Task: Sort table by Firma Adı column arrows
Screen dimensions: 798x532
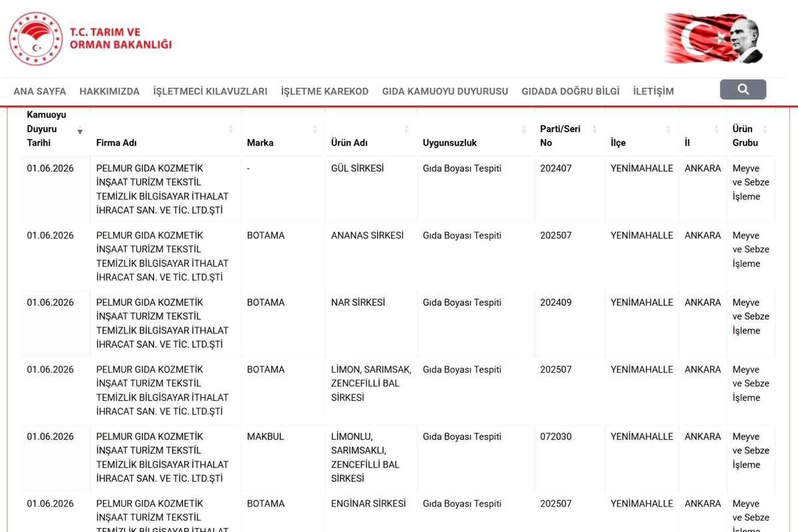Action: coord(231,129)
